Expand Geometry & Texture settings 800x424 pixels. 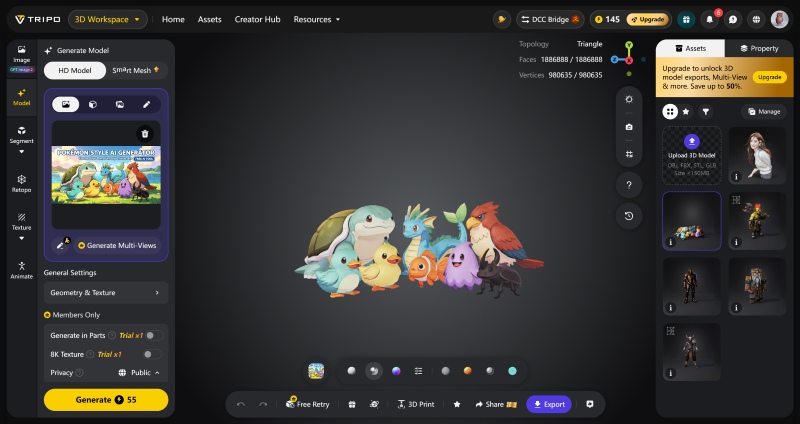click(x=106, y=292)
